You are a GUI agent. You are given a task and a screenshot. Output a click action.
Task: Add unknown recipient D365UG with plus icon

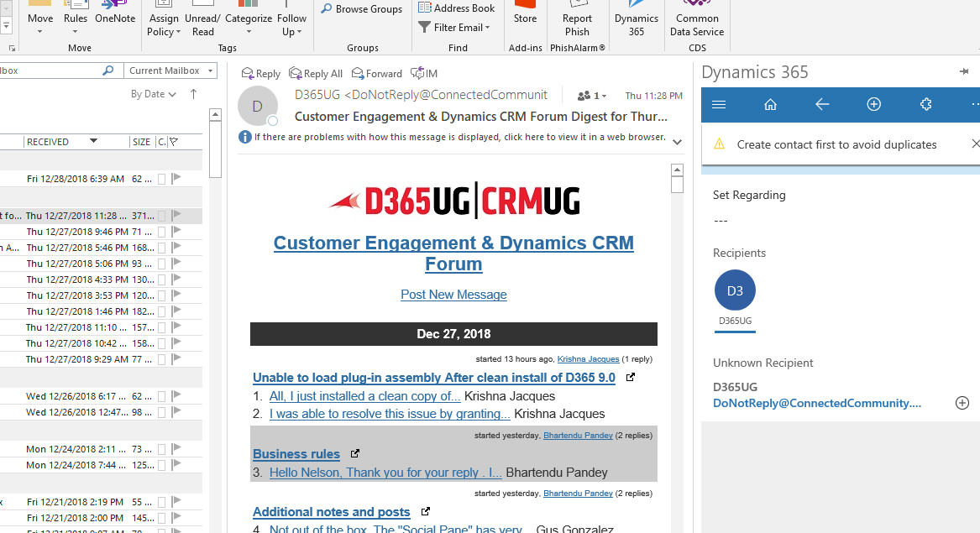click(962, 403)
